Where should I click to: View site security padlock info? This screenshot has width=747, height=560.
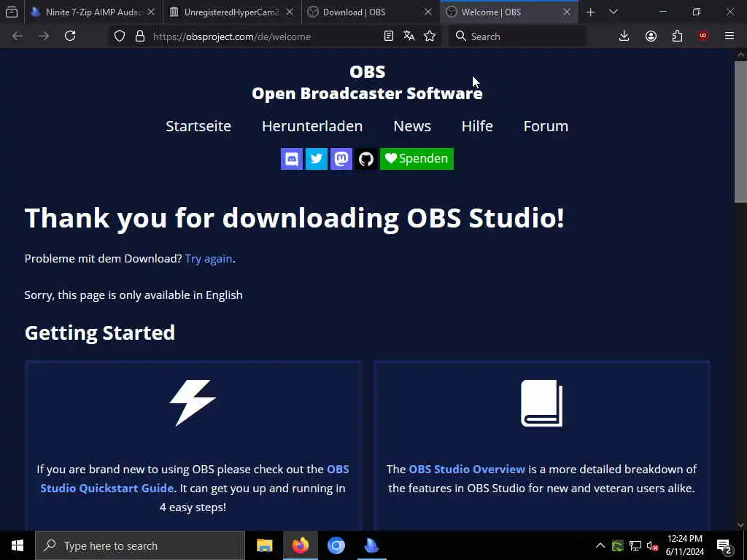pyautogui.click(x=140, y=36)
